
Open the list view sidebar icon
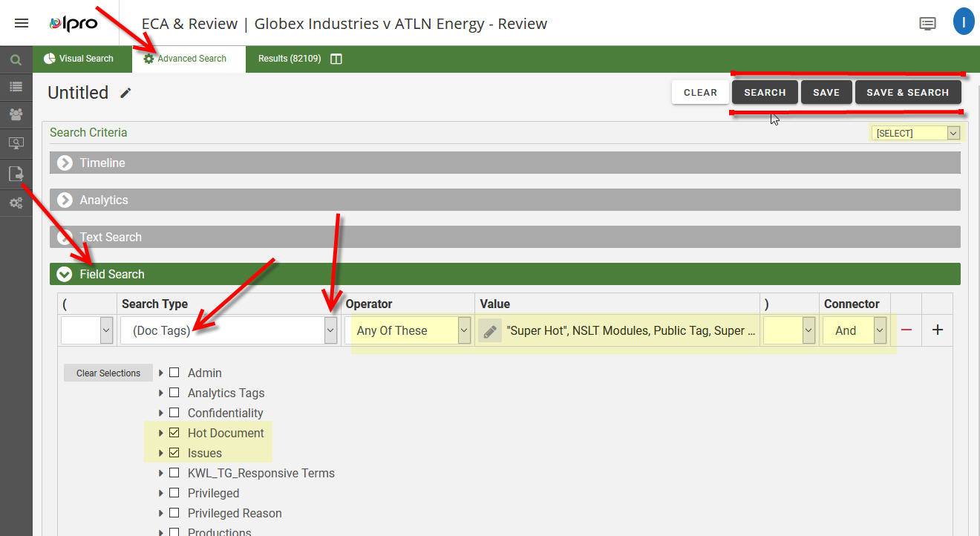[x=16, y=87]
